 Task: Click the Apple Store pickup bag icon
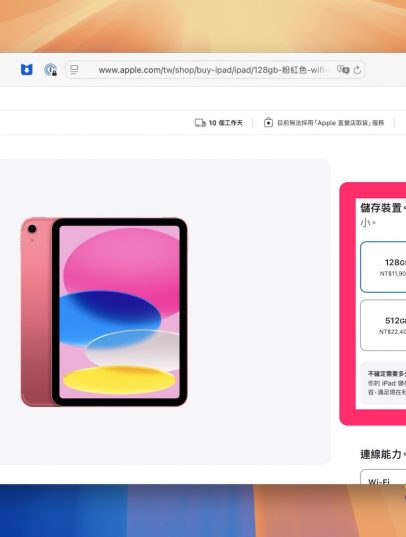tap(268, 122)
